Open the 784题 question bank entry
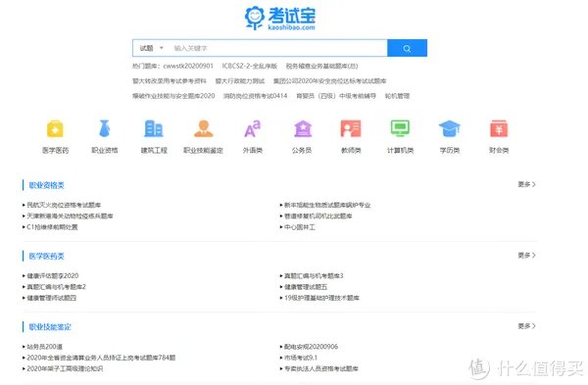The width and height of the screenshot is (588, 385). coord(101,358)
